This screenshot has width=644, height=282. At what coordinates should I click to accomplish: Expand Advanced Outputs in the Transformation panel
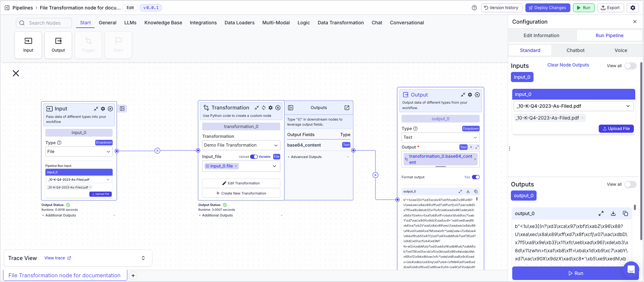pyautogui.click(x=318, y=157)
